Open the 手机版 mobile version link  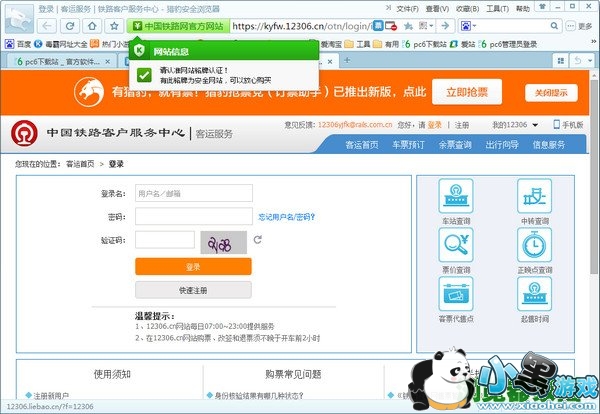click(x=568, y=124)
